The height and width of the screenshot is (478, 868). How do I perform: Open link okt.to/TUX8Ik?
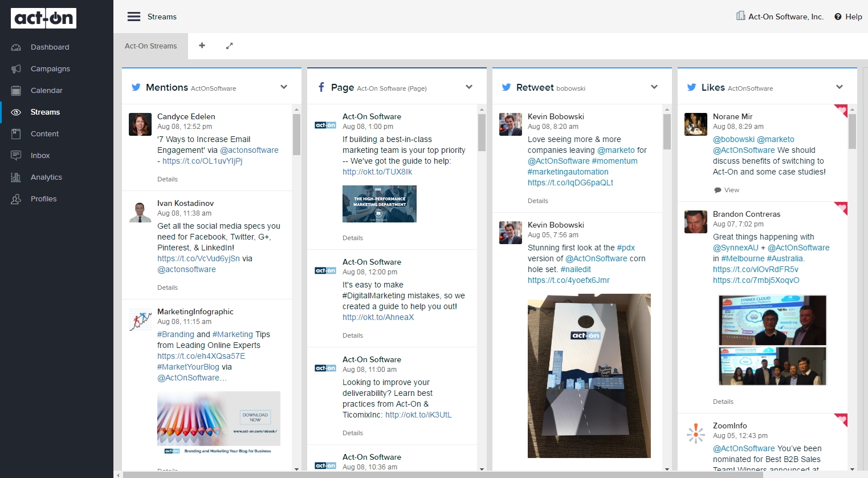377,172
